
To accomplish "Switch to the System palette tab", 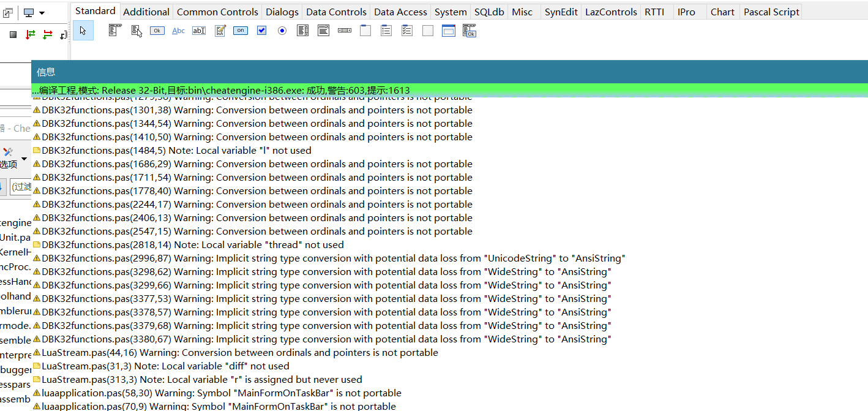I will (x=451, y=12).
